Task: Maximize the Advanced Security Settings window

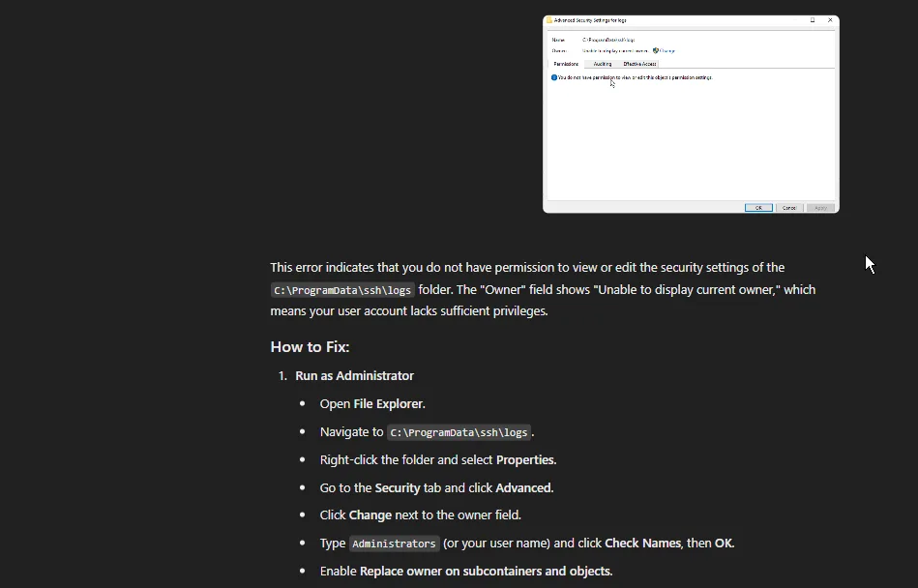Action: pyautogui.click(x=813, y=20)
